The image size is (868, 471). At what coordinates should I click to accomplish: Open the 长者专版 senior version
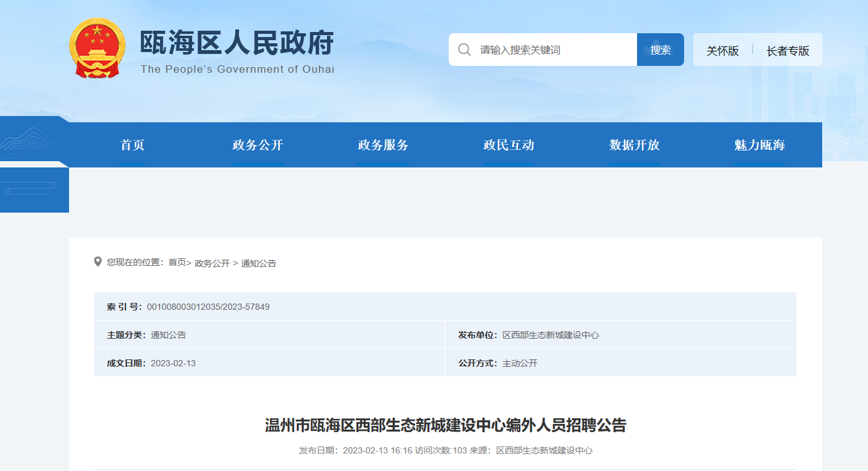tap(788, 51)
